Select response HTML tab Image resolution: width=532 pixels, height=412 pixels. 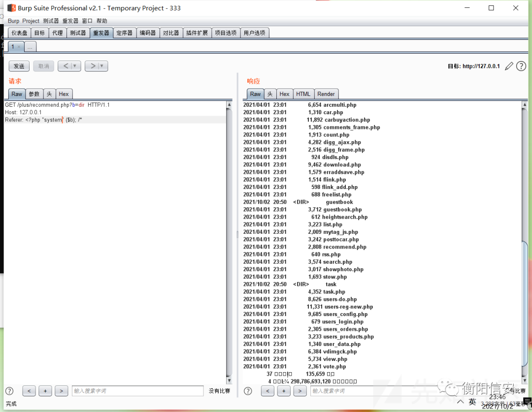tap(303, 94)
